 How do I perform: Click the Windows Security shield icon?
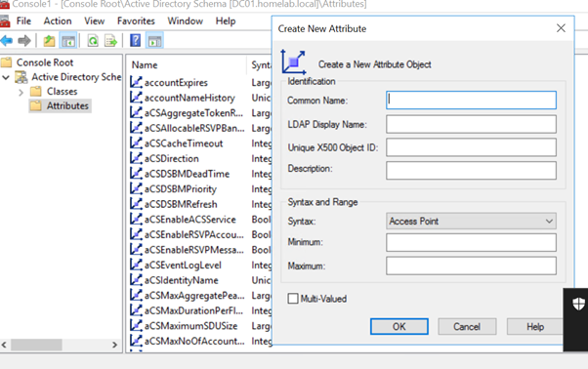pos(578,304)
